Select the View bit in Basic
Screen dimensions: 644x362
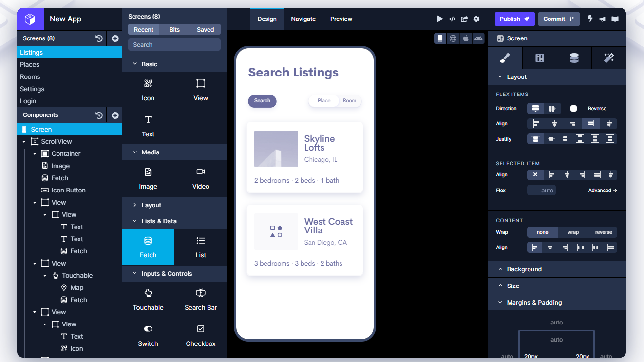point(201,90)
